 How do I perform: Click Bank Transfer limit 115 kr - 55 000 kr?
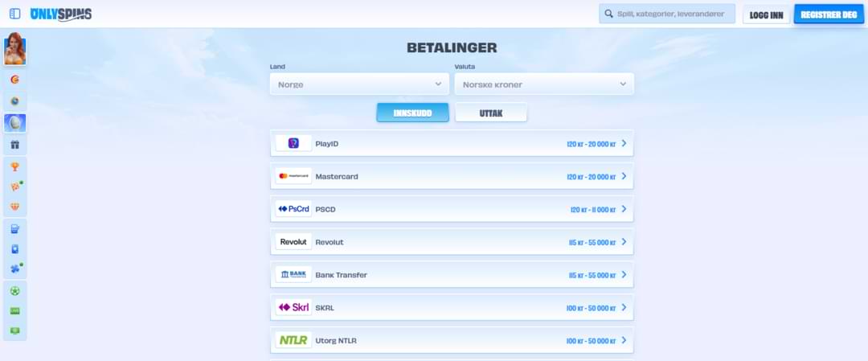(x=592, y=275)
